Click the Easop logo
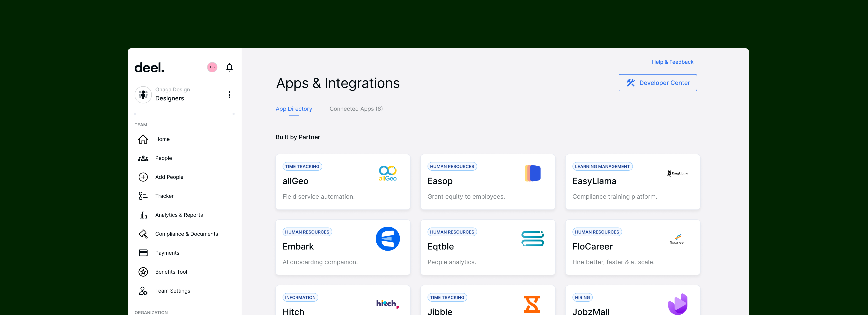The width and height of the screenshot is (868, 315). click(x=532, y=173)
